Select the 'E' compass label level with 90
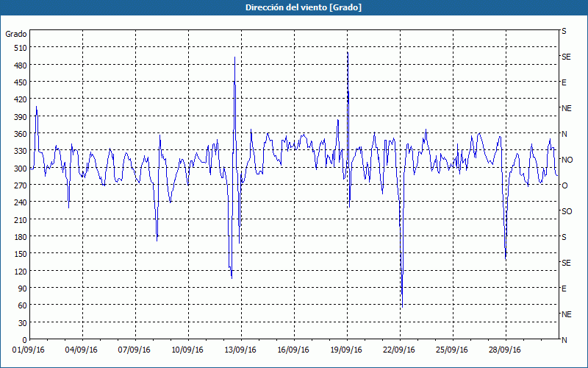Image resolution: width=588 pixels, height=368 pixels. (564, 289)
